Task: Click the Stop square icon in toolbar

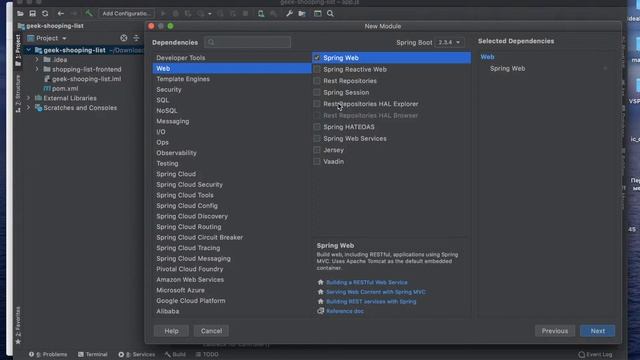Action: (245, 13)
